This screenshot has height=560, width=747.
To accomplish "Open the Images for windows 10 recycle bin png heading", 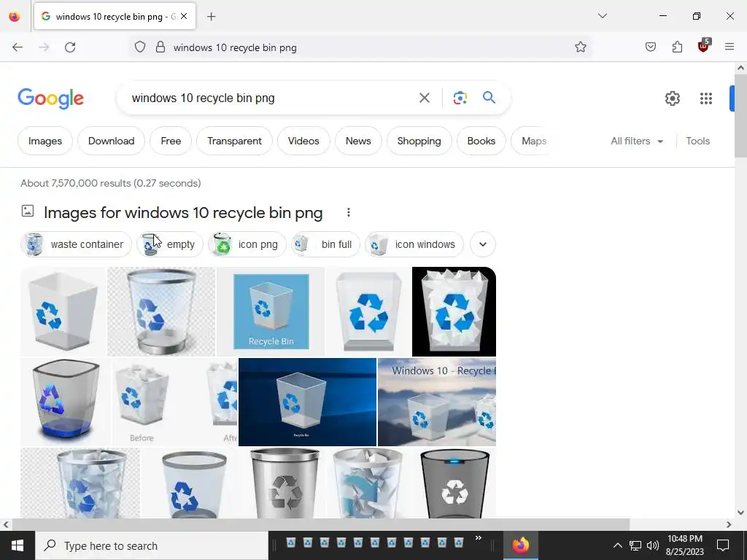I will pos(183,212).
